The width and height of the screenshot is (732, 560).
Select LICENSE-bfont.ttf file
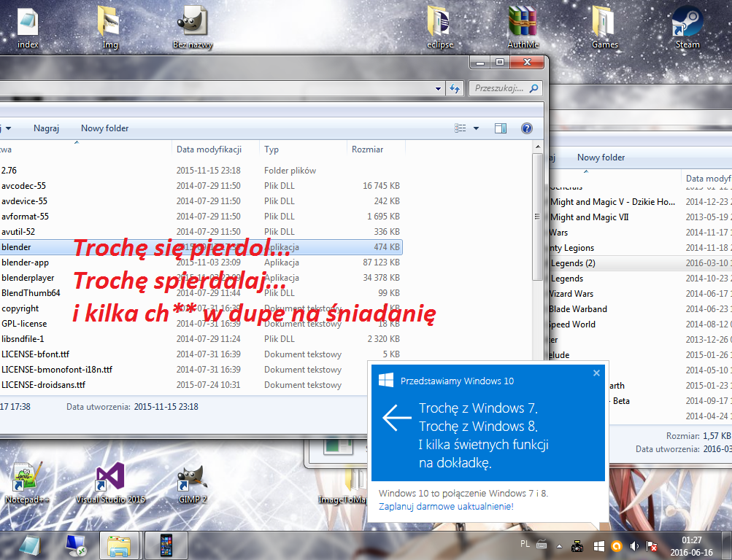[201, 354]
